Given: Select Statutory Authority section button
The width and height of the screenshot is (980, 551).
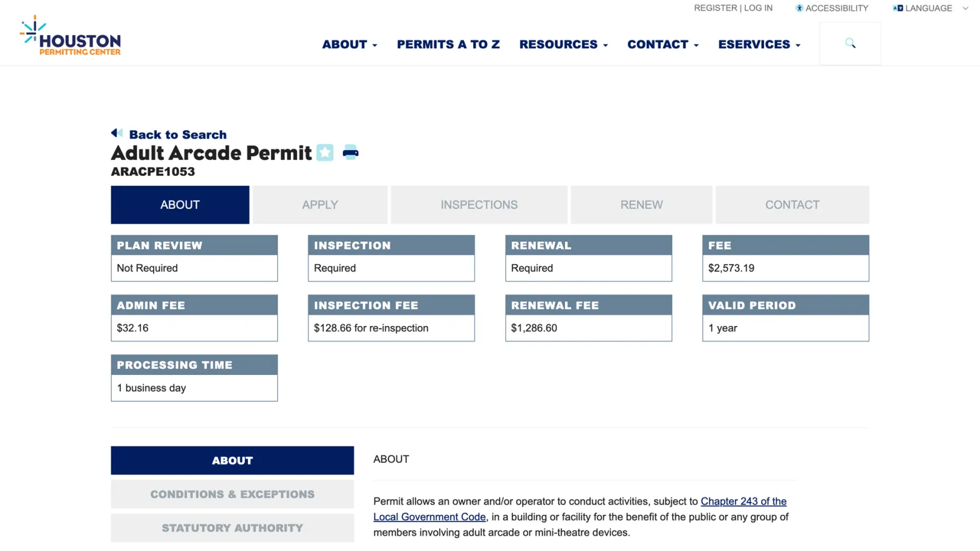Looking at the screenshot, I should 232,528.
